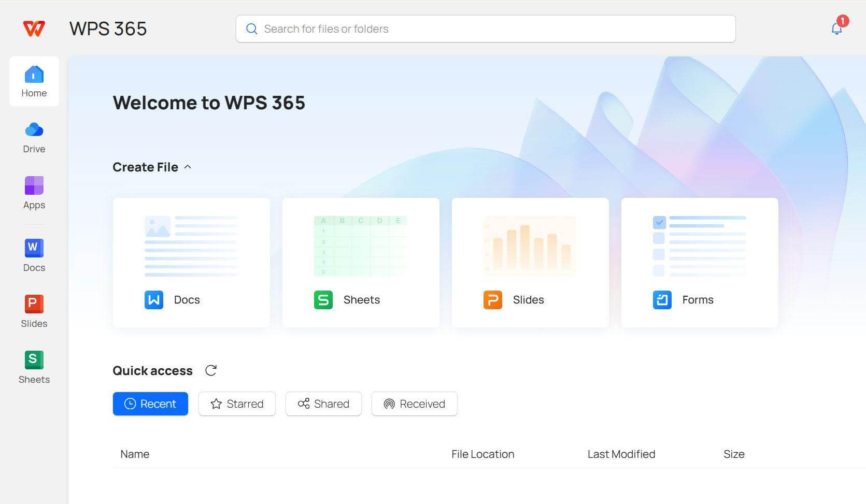Open Drive from the left sidebar
This screenshot has height=504, width=866.
(34, 137)
